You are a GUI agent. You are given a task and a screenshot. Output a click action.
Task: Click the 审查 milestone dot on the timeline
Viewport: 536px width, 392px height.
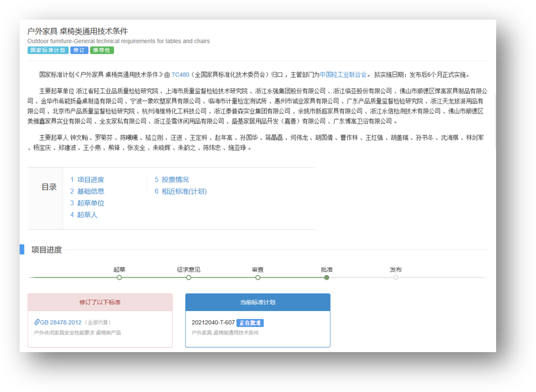click(x=258, y=277)
